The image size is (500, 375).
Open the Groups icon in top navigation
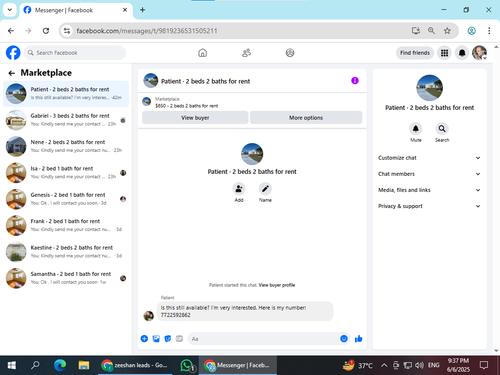[290, 53]
